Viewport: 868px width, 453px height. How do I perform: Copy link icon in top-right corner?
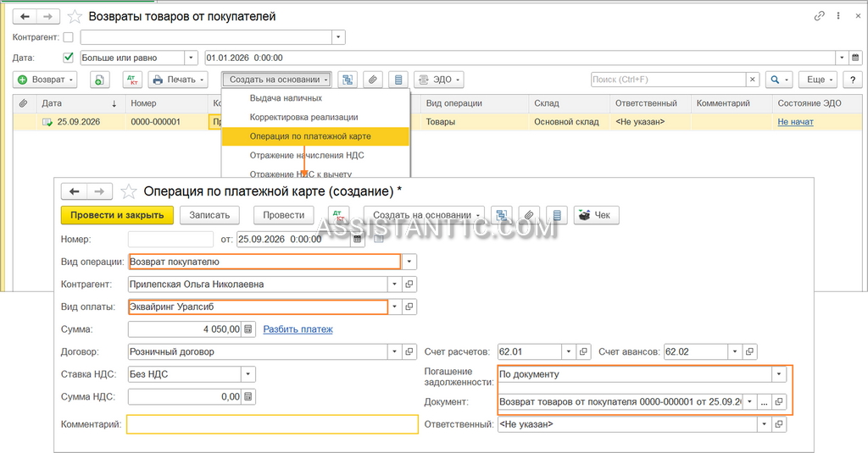[820, 16]
